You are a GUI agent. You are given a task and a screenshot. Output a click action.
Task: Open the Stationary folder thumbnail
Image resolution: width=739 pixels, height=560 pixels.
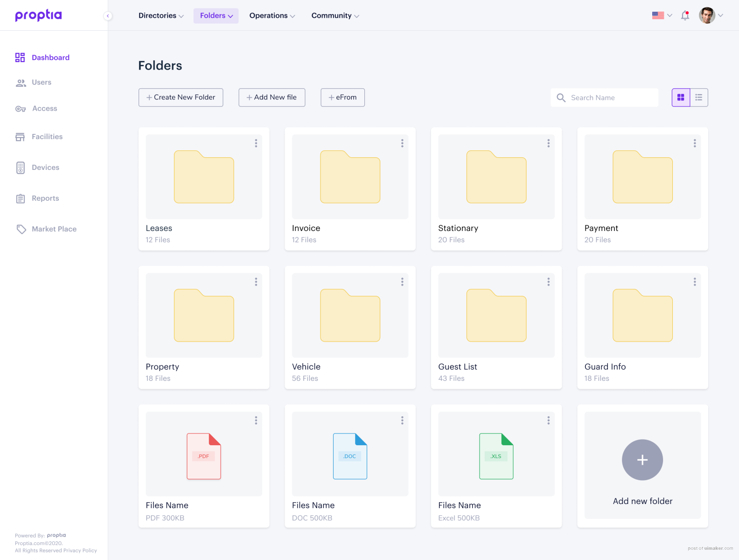coord(496,177)
